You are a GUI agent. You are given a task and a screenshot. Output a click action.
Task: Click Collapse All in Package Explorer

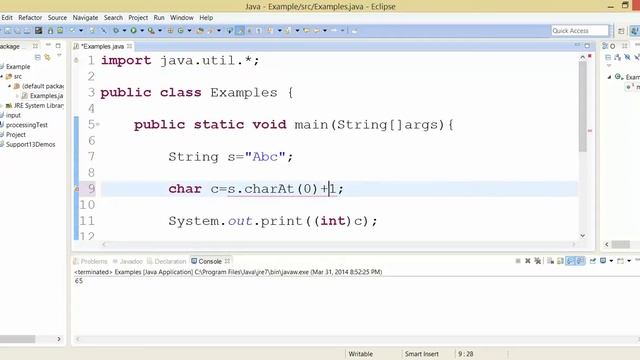38,57
